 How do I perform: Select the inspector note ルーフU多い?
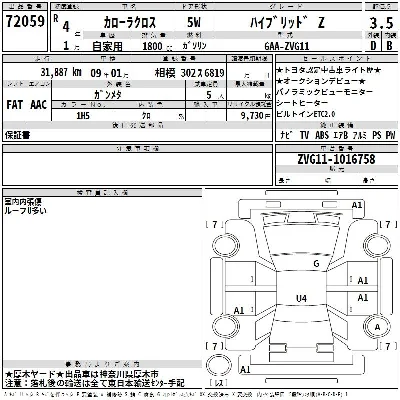[x=25, y=211]
